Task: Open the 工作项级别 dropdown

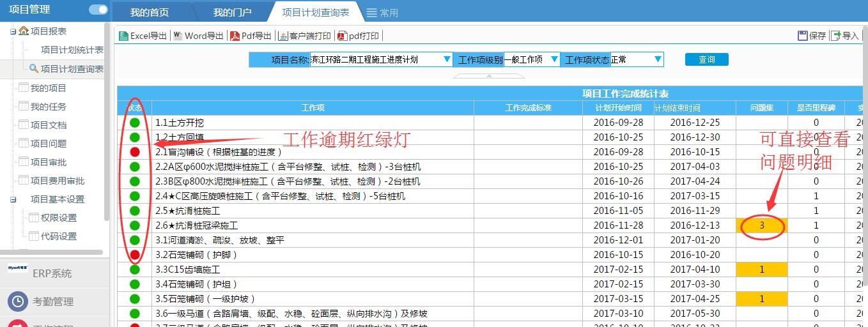Action: coord(554,59)
